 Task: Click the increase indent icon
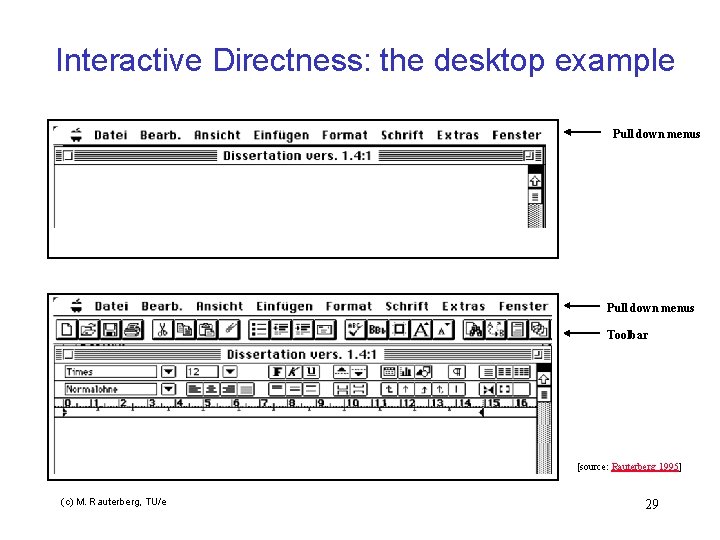point(303,329)
